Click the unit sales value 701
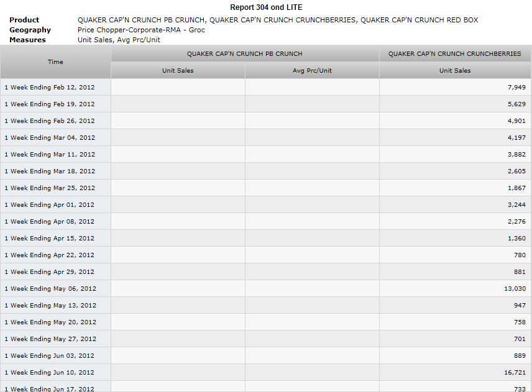 tap(520, 339)
